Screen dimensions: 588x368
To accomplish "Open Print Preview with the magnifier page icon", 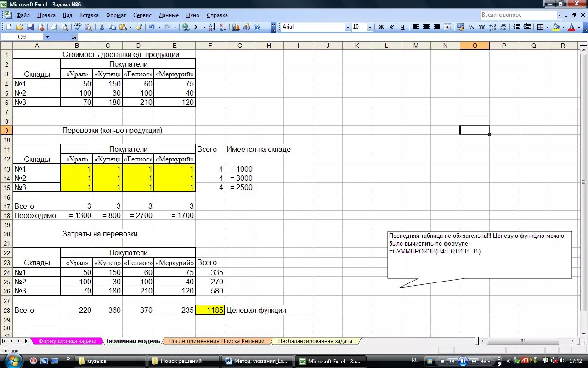I will pyautogui.click(x=64, y=27).
